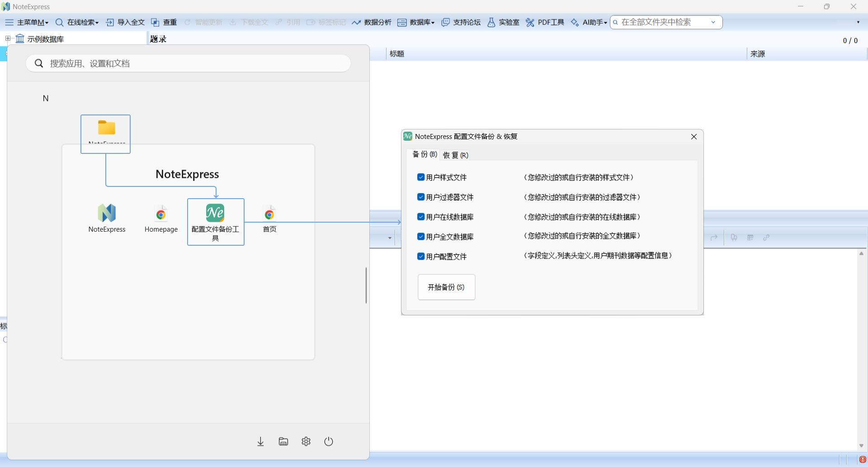This screenshot has height=467, width=868.
Task: Click the Start menu downloads icon
Action: coord(260,442)
